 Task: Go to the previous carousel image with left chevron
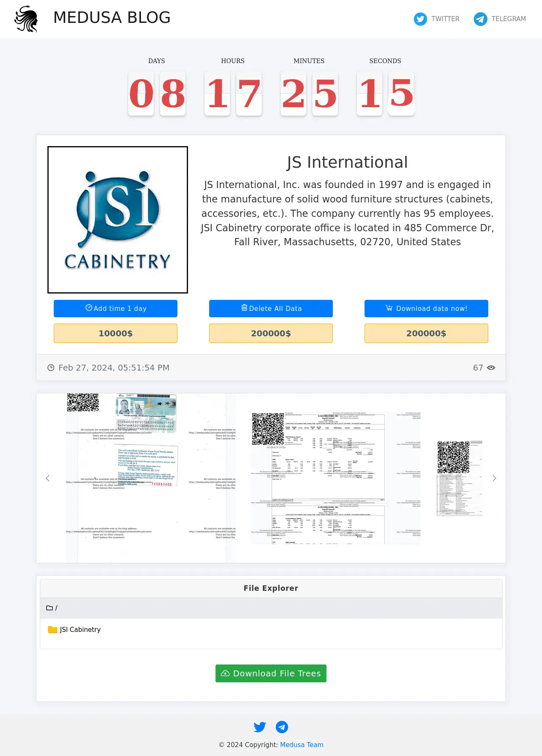coord(48,478)
